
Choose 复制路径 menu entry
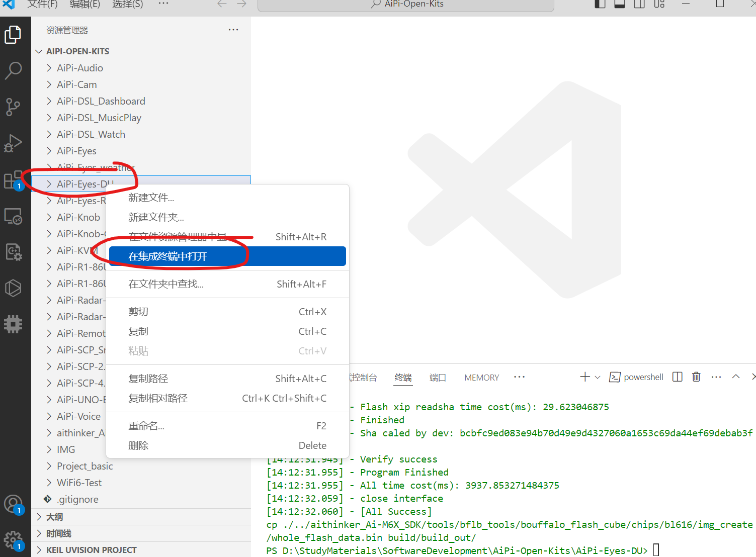click(227, 379)
